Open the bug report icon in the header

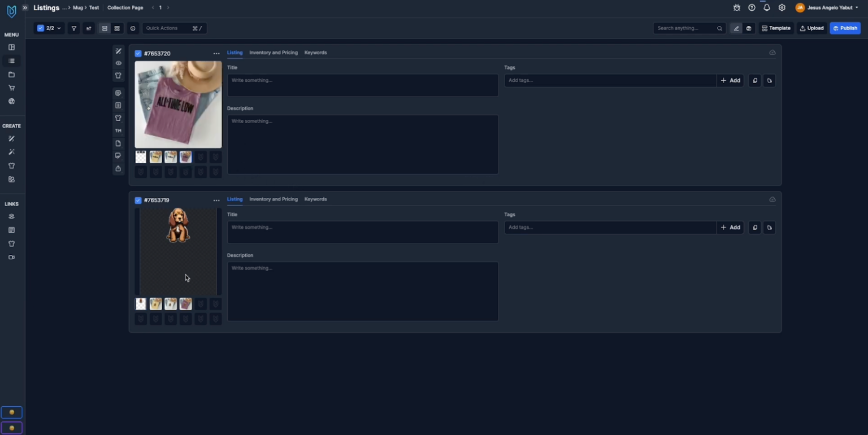[736, 8]
